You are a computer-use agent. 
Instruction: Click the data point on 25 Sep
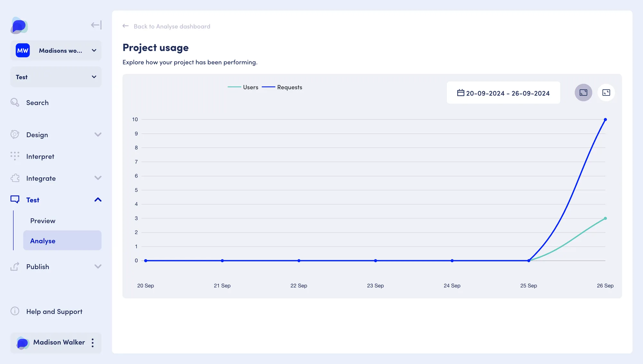click(529, 260)
